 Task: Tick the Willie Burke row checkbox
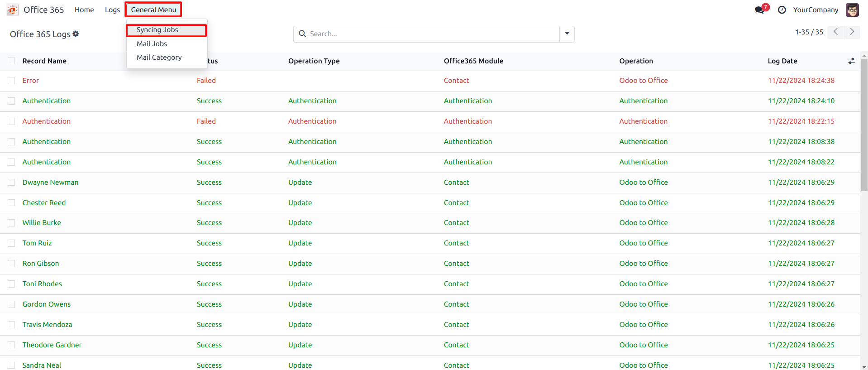(x=11, y=223)
